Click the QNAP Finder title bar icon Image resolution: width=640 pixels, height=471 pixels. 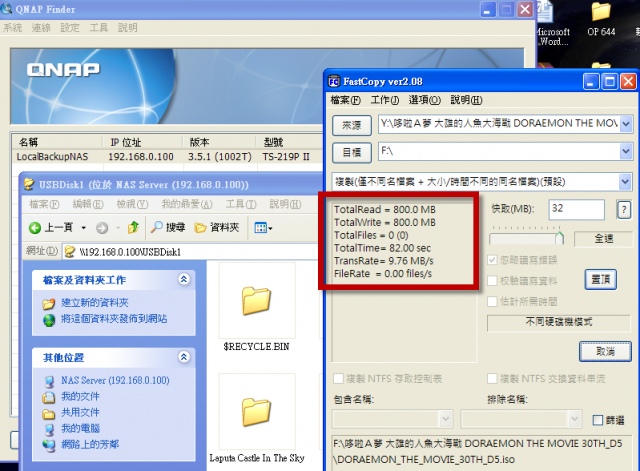click(6, 8)
